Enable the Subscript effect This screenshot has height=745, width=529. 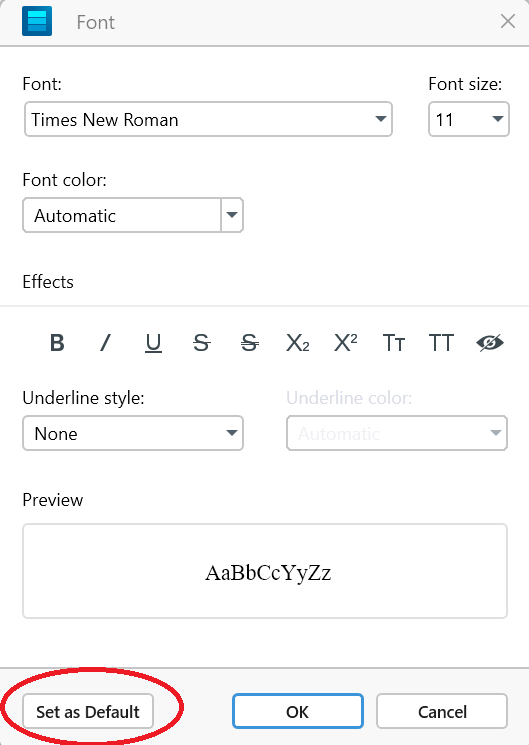(x=298, y=343)
